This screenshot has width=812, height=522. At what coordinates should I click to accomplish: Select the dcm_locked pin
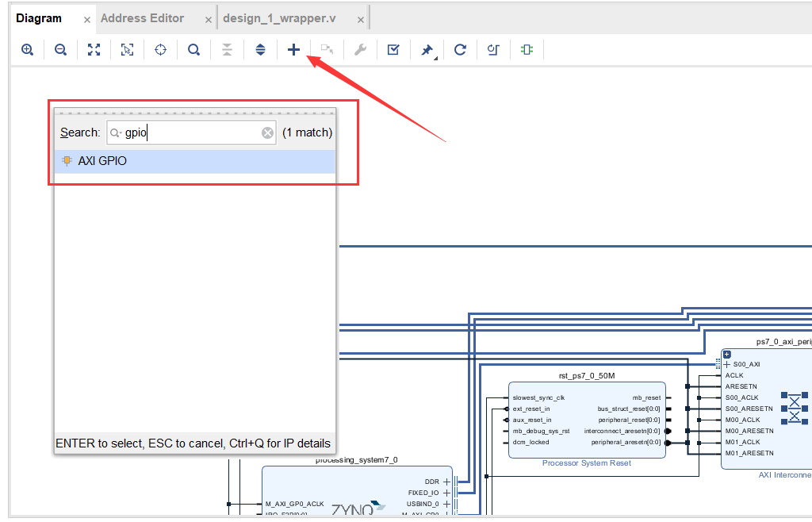point(530,442)
